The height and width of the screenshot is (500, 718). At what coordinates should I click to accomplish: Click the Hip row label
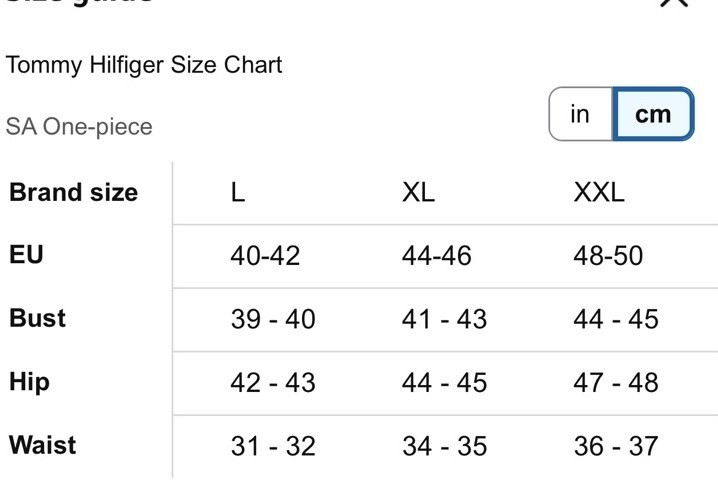point(29,382)
